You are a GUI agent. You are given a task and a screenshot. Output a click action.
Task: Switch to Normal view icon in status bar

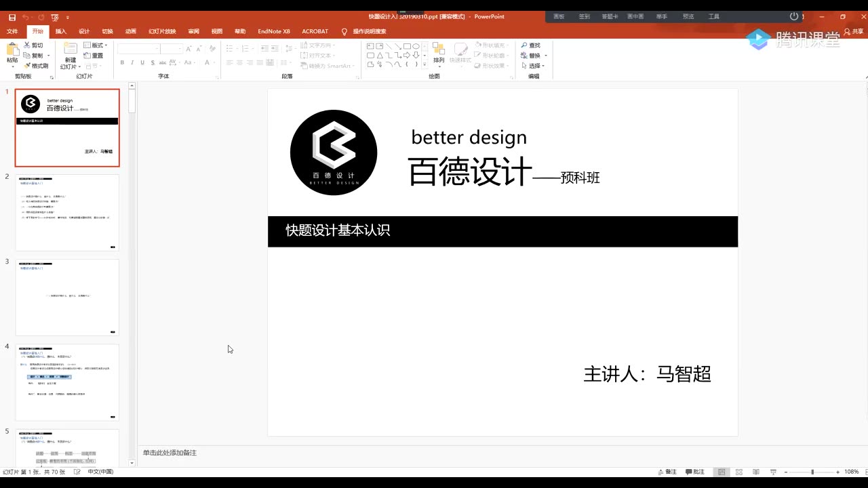[722, 472]
